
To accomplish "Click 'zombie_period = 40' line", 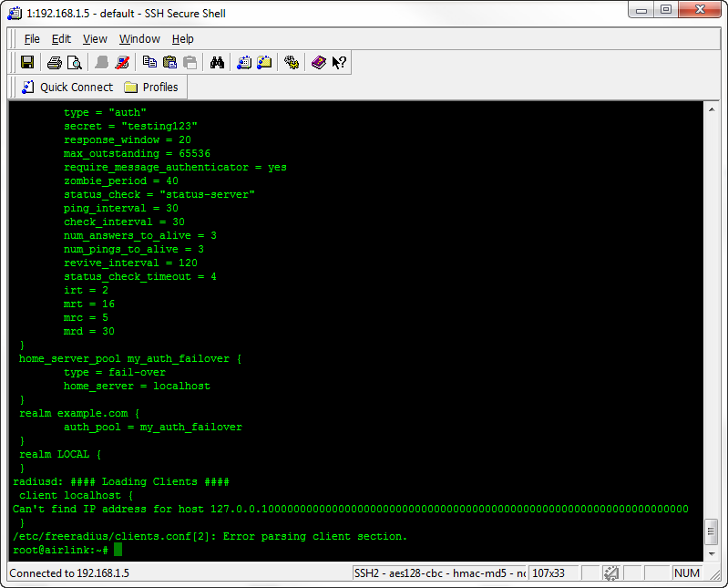I will click(x=121, y=181).
